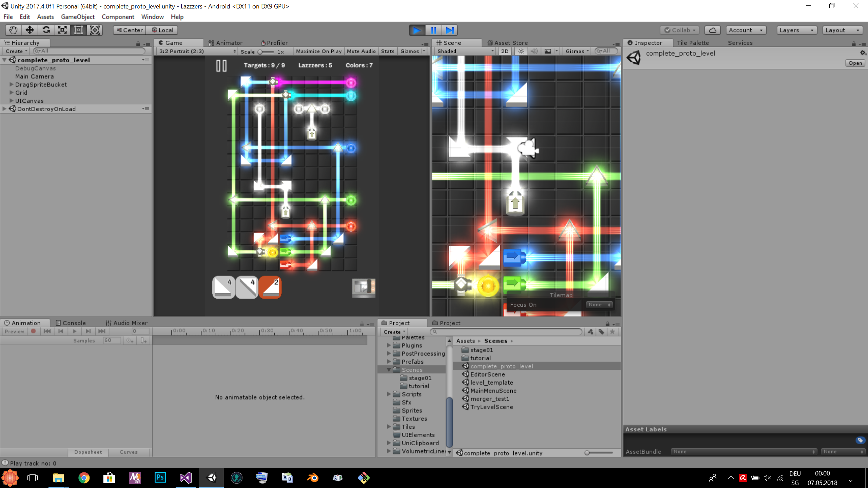Select the Move tool
Viewport: 868px width, 488px height.
[x=29, y=30]
